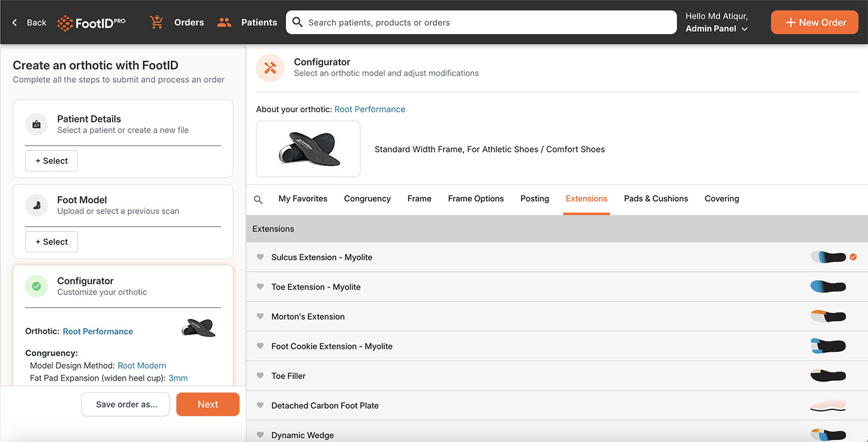Open the My Favorites tab

point(303,199)
